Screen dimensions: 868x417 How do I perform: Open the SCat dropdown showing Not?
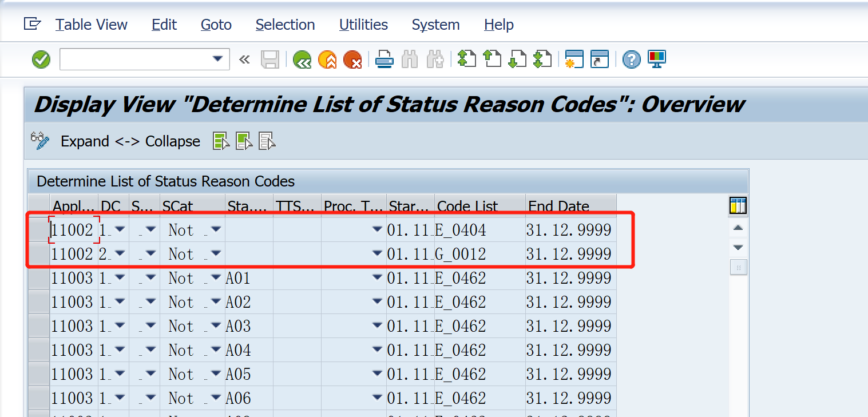pyautogui.click(x=215, y=229)
